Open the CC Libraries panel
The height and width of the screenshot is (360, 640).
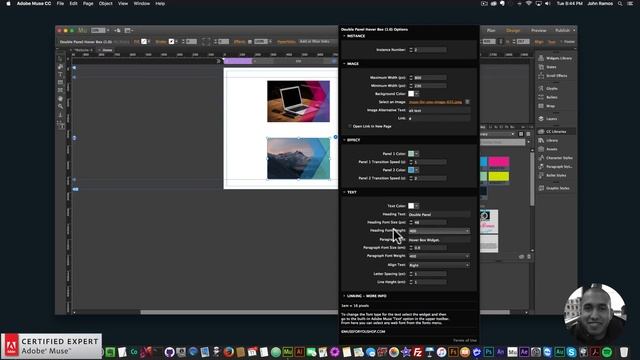coord(553,131)
